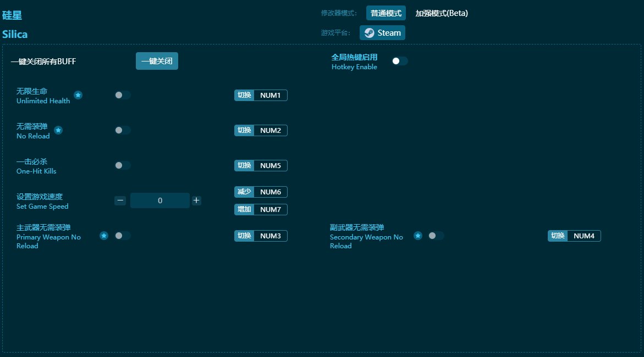The height and width of the screenshot is (357, 644).
Task: Click the star icon beside No Reload
Action: pos(58,130)
